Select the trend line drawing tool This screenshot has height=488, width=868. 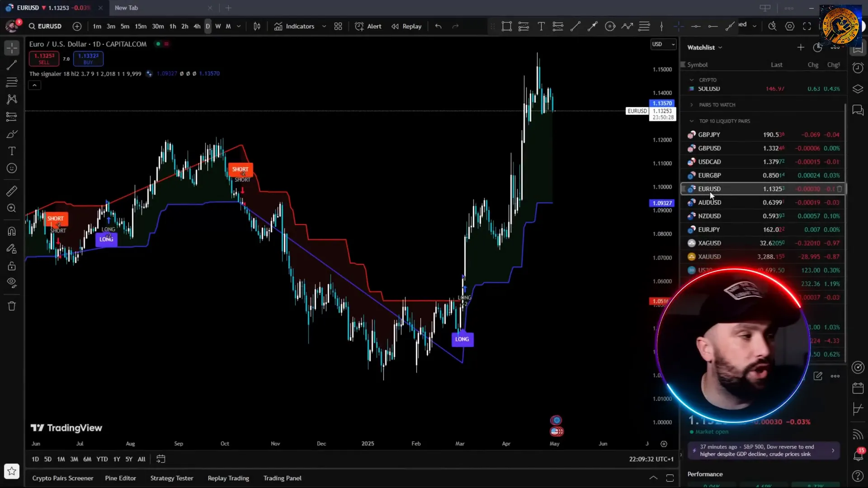tap(12, 65)
